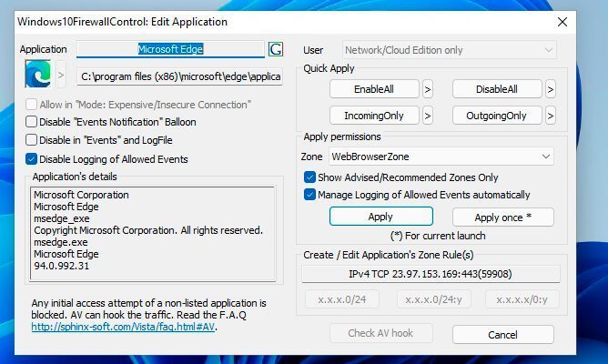Click the application path field

pyautogui.click(x=180, y=76)
